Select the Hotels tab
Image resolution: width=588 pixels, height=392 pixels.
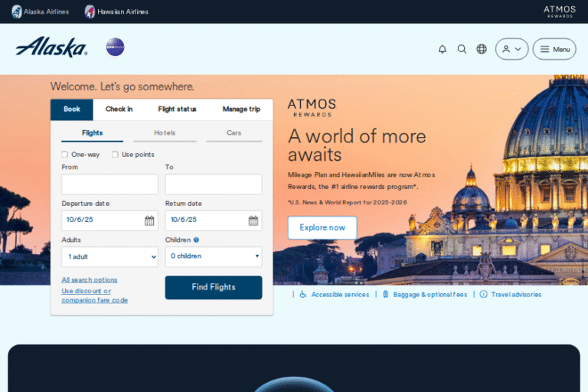[x=165, y=133]
